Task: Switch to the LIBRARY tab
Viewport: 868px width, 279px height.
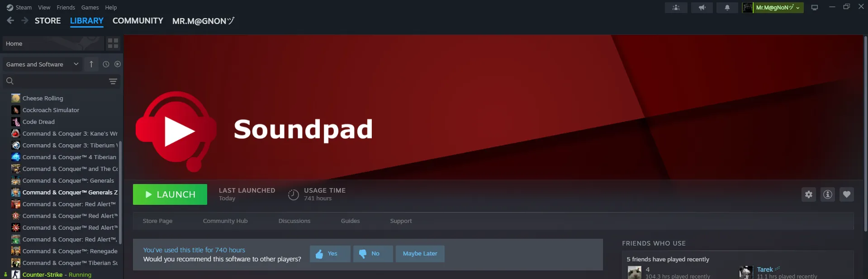Action: coord(87,21)
